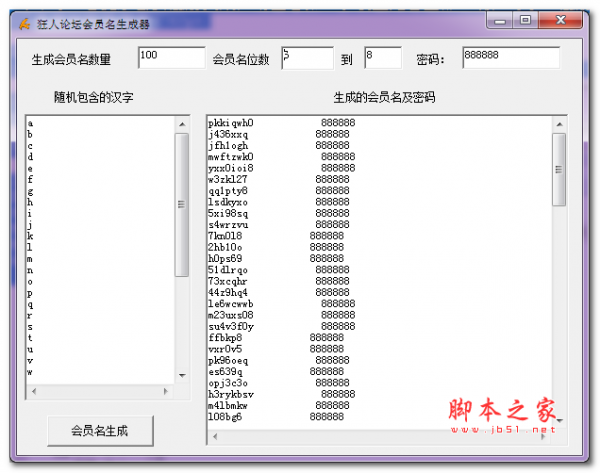
Task: Click left arrow of generated names horizontal scrollbar
Action: [215, 437]
